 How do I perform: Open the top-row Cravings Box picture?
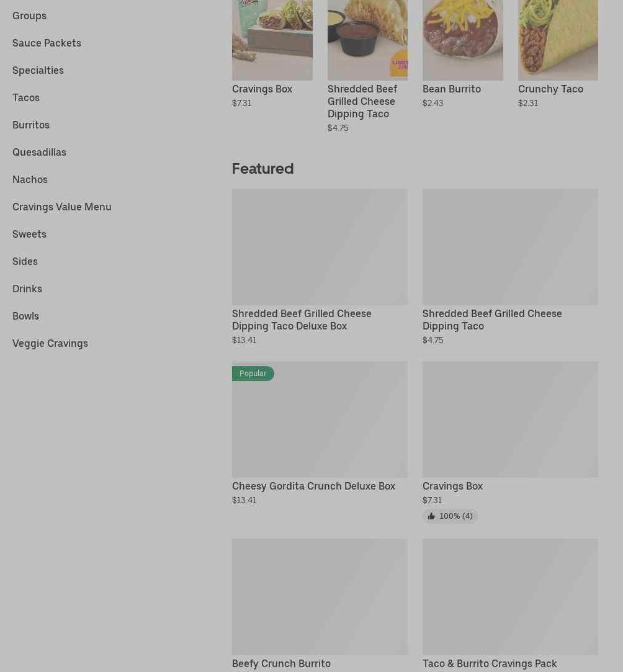(272, 40)
